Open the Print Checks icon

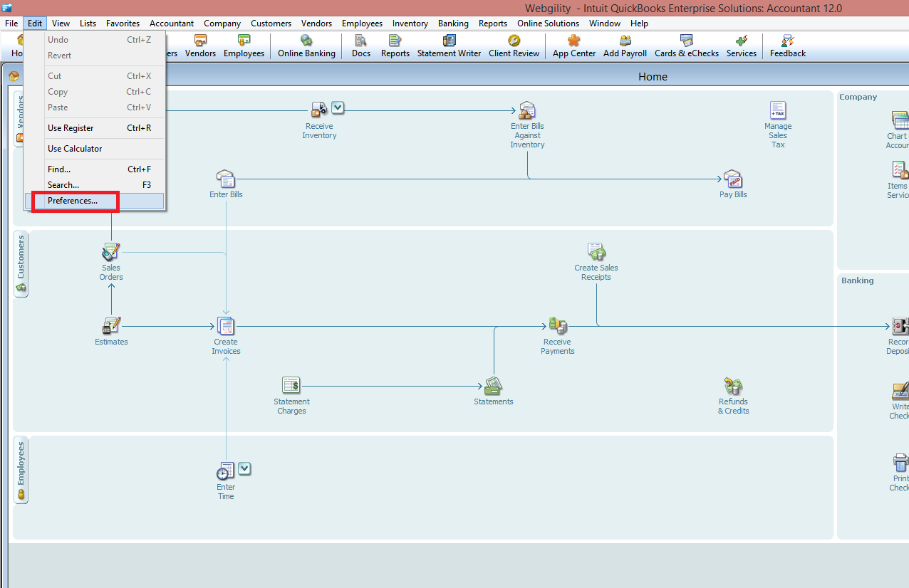(901, 461)
